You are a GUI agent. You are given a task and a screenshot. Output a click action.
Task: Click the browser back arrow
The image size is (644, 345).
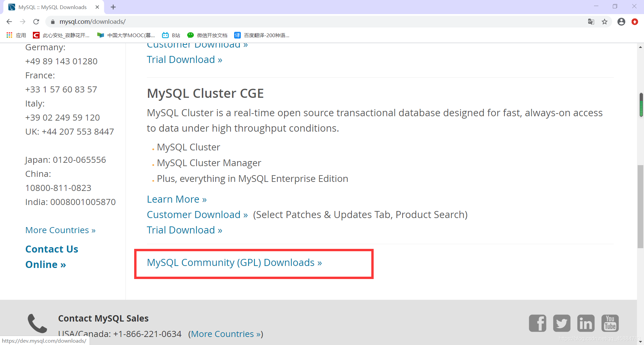pos(9,22)
